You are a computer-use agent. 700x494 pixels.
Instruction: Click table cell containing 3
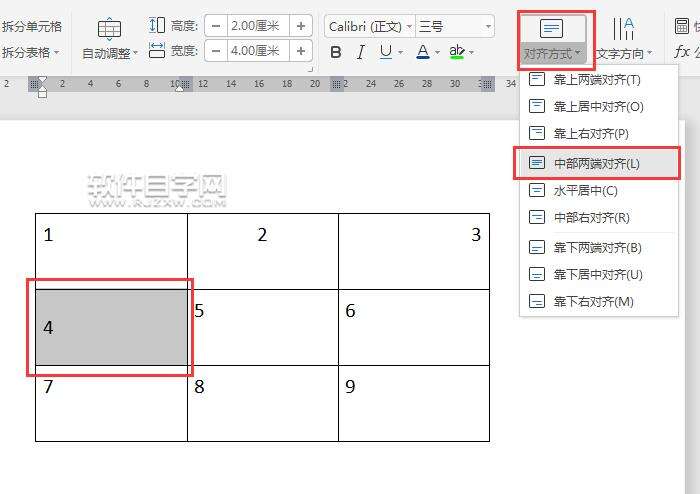414,252
